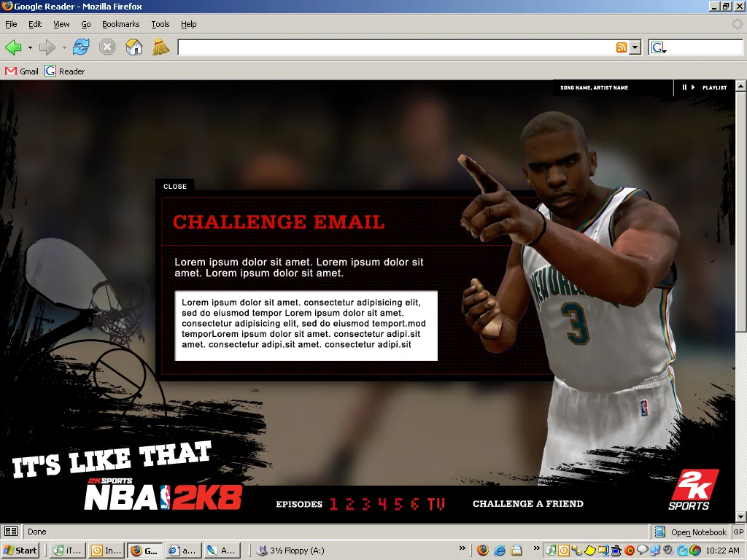
Task: Open the Reader bookmark
Action: pos(65,71)
